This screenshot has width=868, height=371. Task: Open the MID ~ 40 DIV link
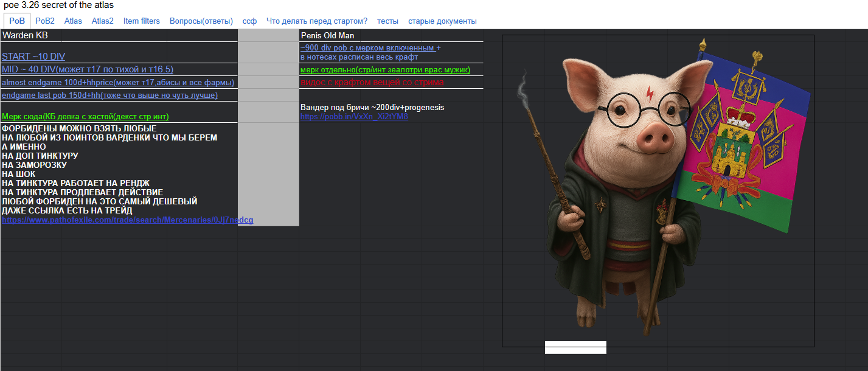pos(88,69)
